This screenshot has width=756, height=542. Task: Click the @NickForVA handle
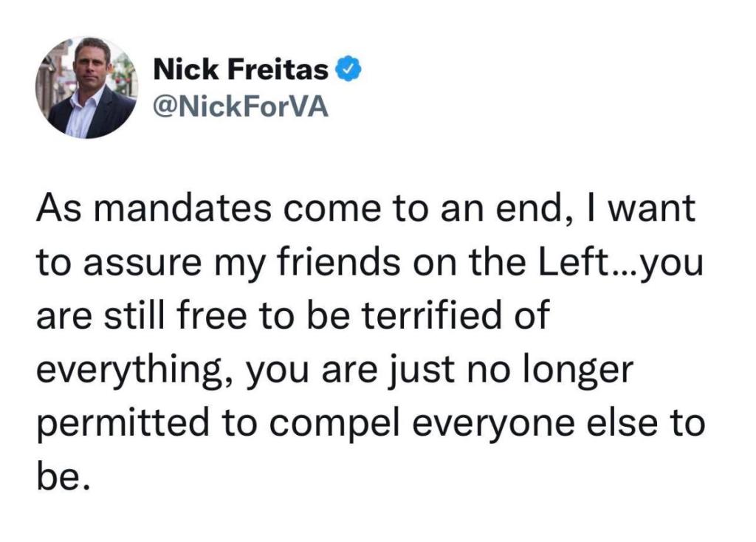240,109
